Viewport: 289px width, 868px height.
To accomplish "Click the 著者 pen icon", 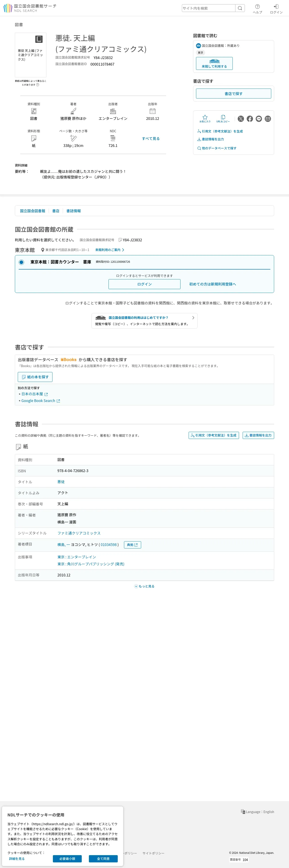I will [73, 111].
